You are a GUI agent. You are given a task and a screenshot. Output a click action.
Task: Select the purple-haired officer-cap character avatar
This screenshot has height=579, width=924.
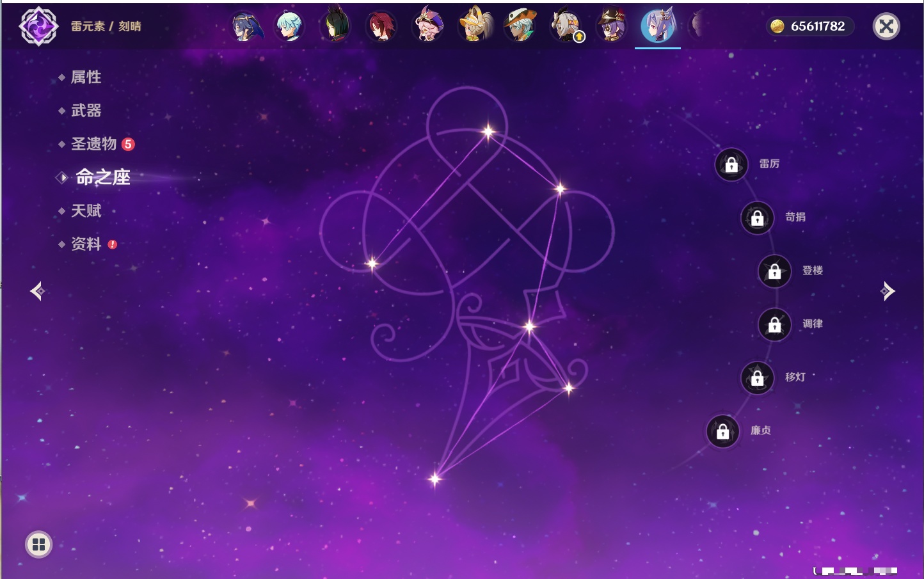pos(612,26)
